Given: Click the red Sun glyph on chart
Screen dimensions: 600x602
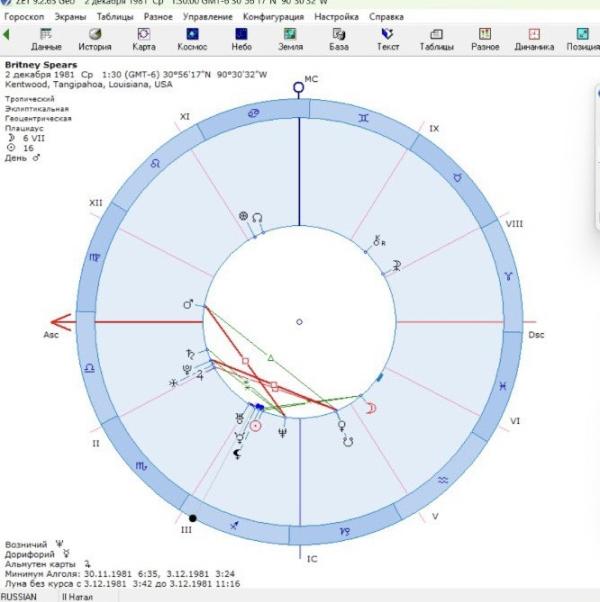Looking at the screenshot, I should coord(256,426).
